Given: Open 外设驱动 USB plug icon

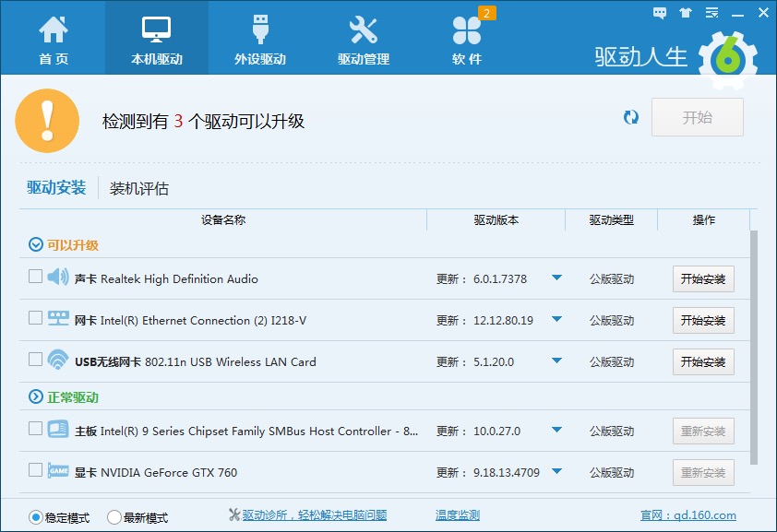Looking at the screenshot, I should coord(260,30).
